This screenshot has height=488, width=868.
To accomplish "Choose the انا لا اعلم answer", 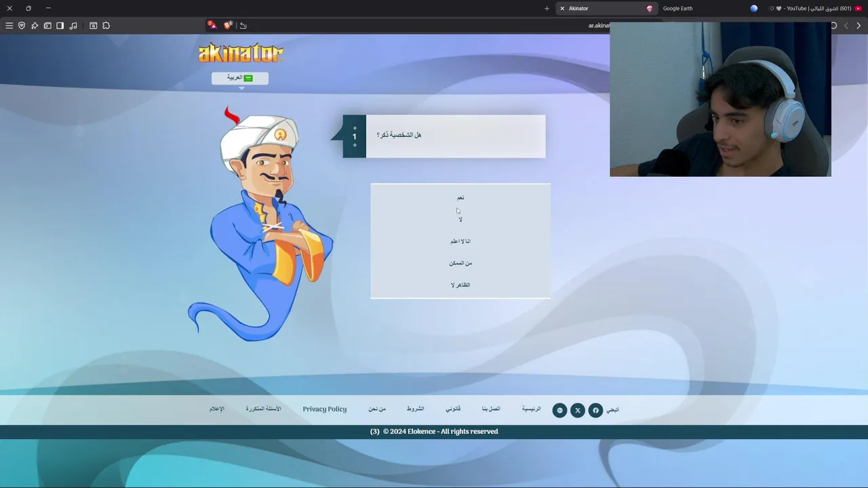I will tap(460, 241).
